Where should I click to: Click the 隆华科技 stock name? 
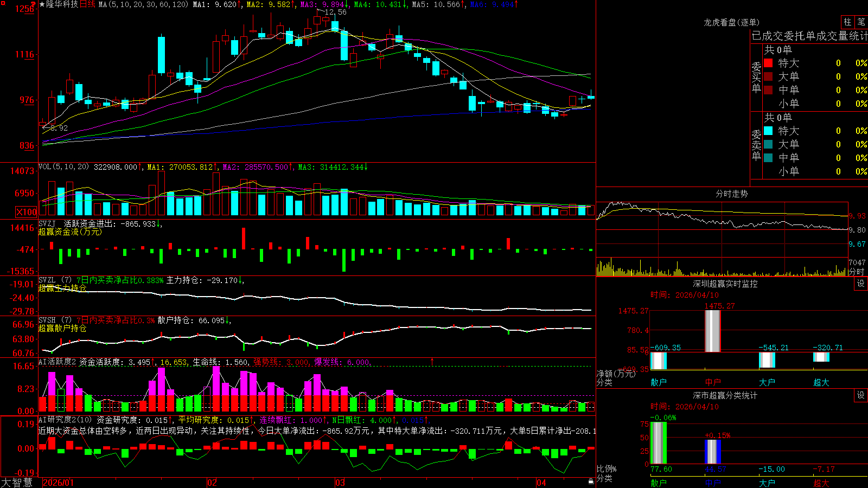coord(62,4)
